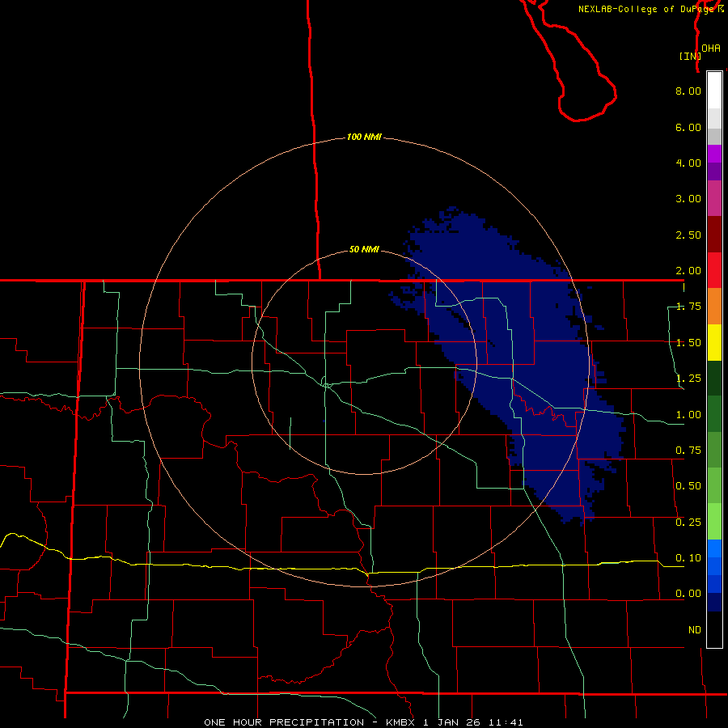Click the "1 JAN 26 11:41" timestamp
The image size is (728, 728).
coord(473,722)
